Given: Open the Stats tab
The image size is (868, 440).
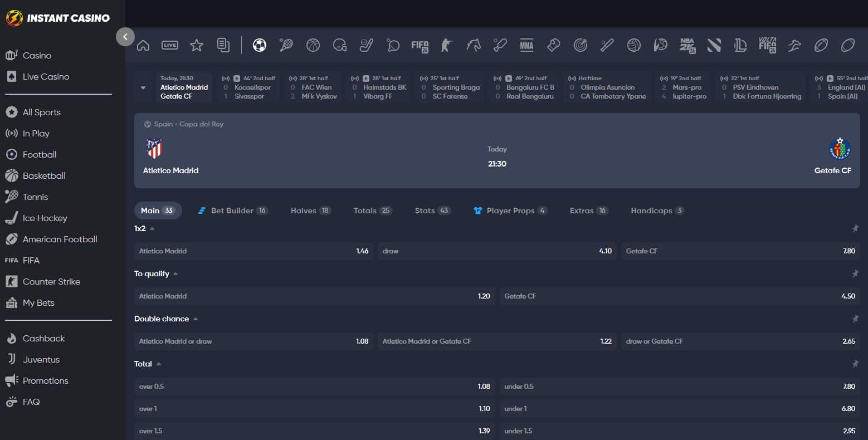Looking at the screenshot, I should 432,211.
